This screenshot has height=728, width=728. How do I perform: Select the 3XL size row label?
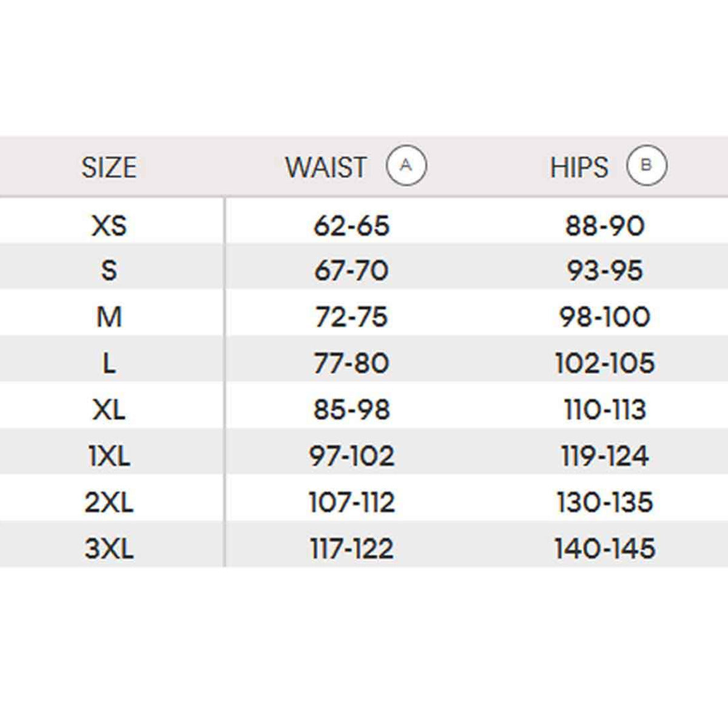(x=109, y=549)
